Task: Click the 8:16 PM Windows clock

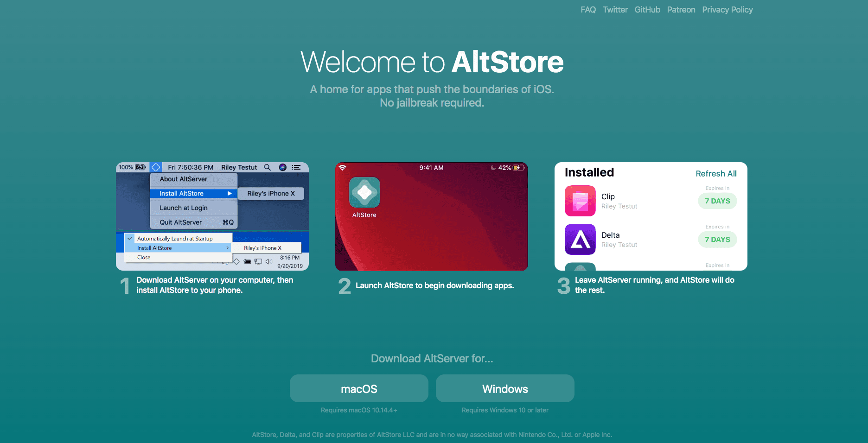Action: (x=290, y=258)
